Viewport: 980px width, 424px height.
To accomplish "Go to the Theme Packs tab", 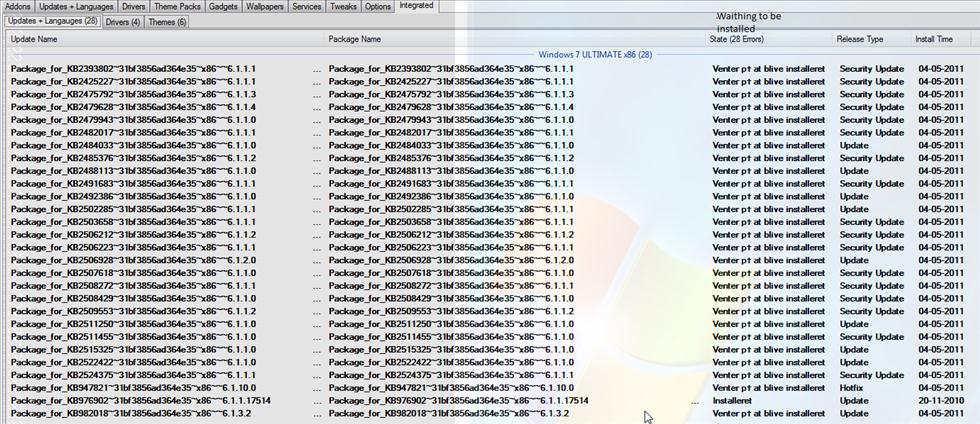I will coord(178,7).
